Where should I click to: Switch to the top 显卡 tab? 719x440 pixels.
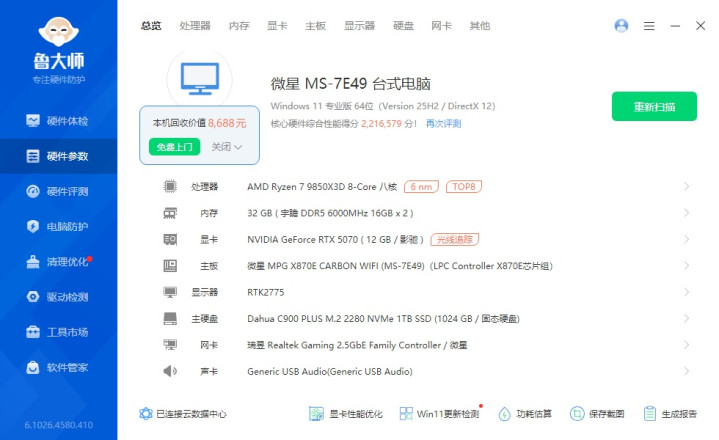point(277,26)
